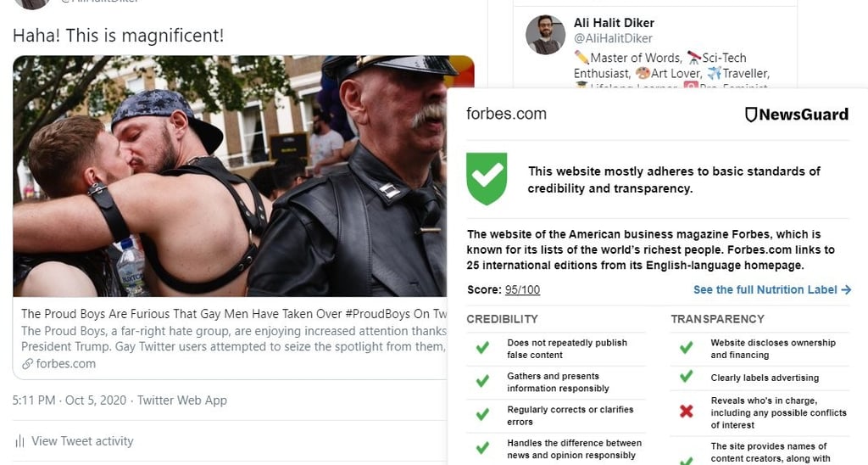The width and height of the screenshot is (868, 465).
Task: Click checkmark for handling news and opinion responsibly
Action: pyautogui.click(x=482, y=447)
